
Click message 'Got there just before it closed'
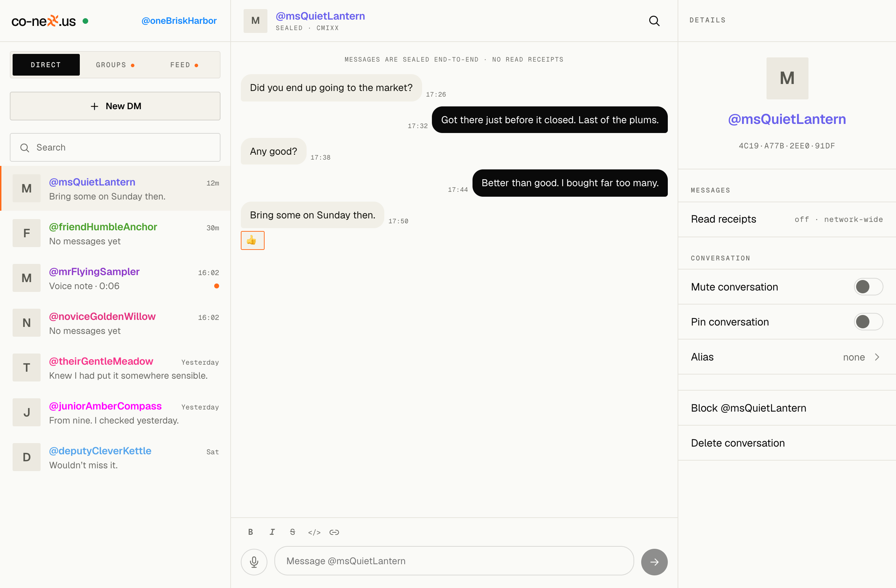[x=549, y=120]
